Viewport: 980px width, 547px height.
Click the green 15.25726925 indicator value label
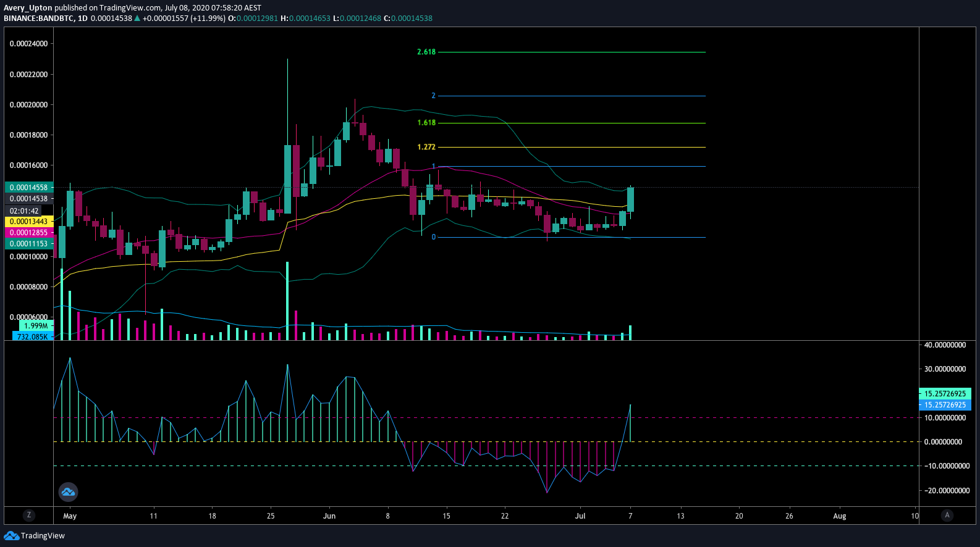click(945, 393)
